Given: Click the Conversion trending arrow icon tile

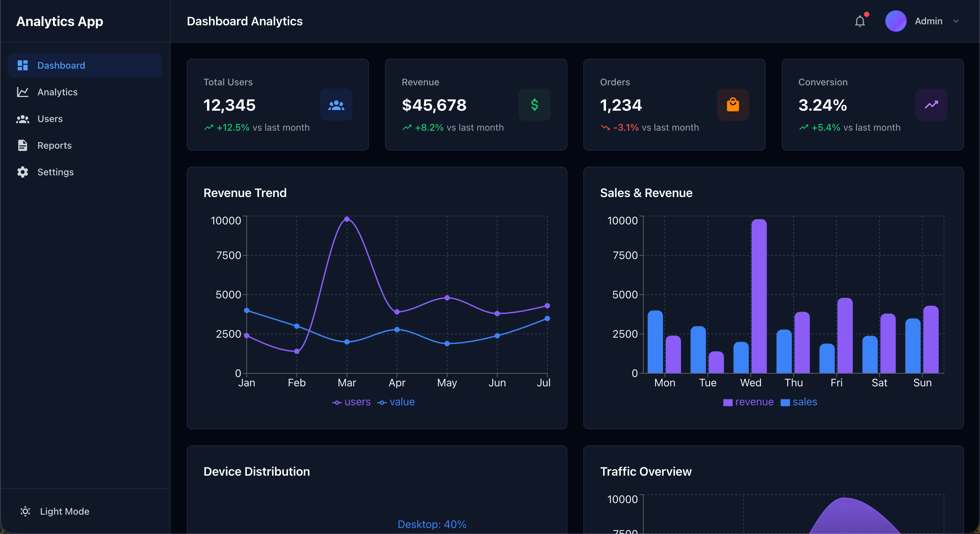Looking at the screenshot, I should pyautogui.click(x=931, y=105).
